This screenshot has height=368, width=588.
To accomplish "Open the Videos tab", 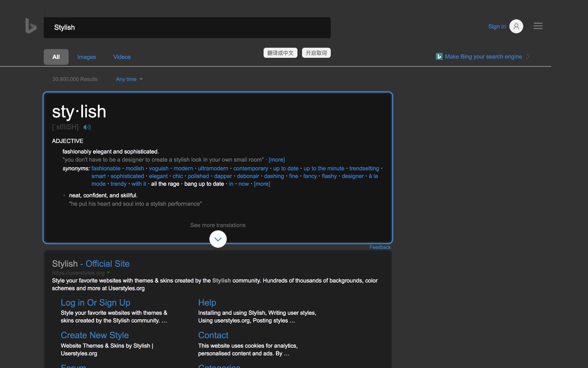I will click(122, 57).
